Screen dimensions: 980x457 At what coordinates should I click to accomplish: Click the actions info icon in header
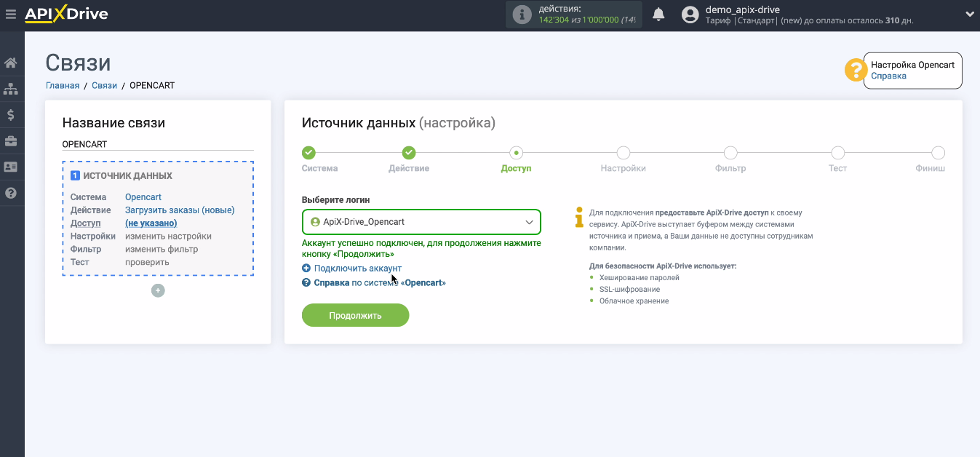tap(522, 15)
